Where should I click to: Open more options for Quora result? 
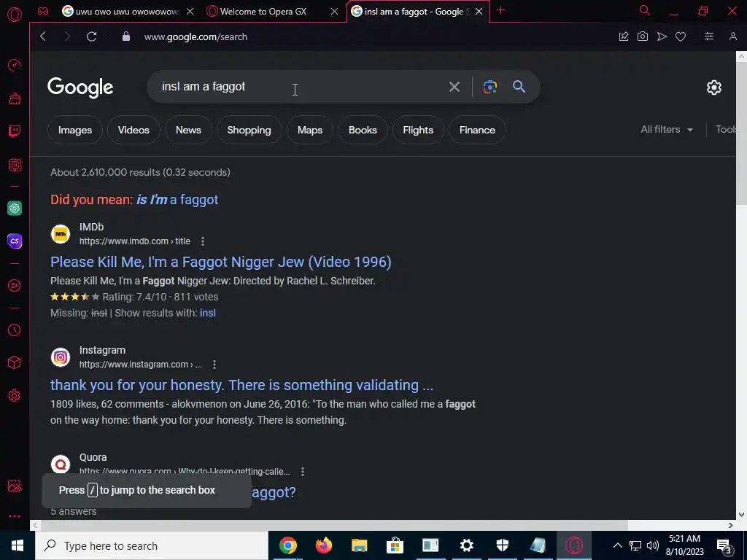pyautogui.click(x=303, y=472)
